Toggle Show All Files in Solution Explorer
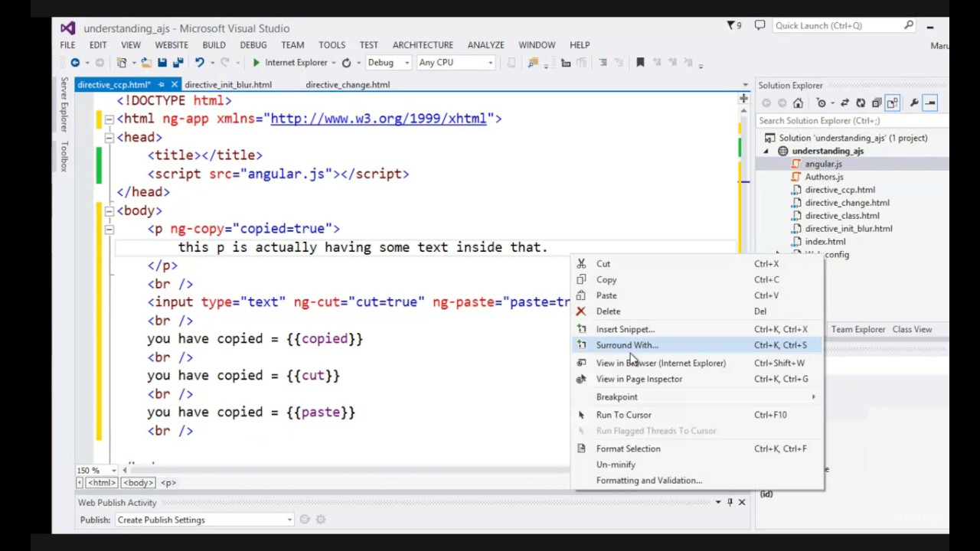 click(893, 103)
